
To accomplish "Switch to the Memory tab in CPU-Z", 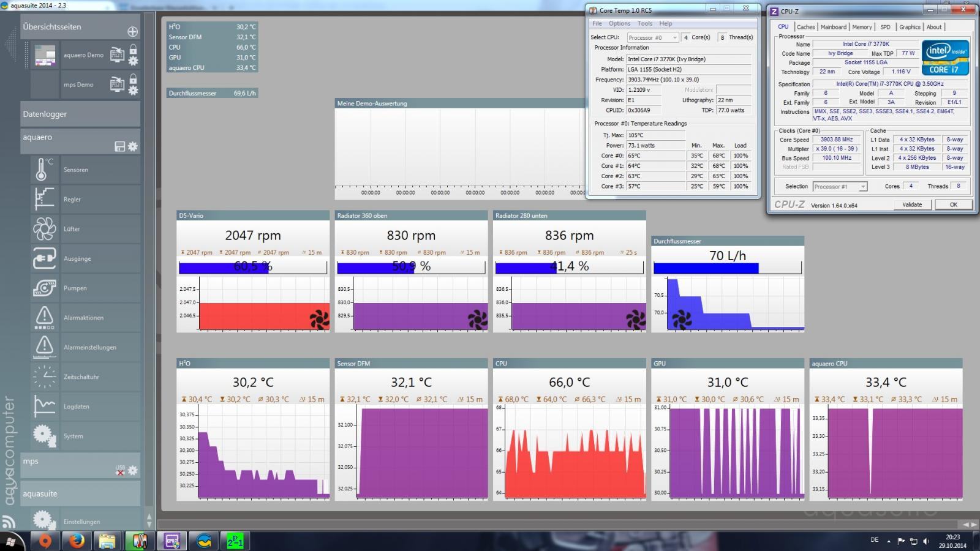I will tap(862, 27).
